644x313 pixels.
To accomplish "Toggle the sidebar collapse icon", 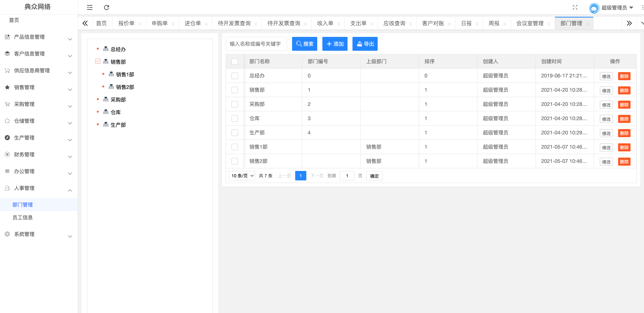I will pyautogui.click(x=90, y=7).
